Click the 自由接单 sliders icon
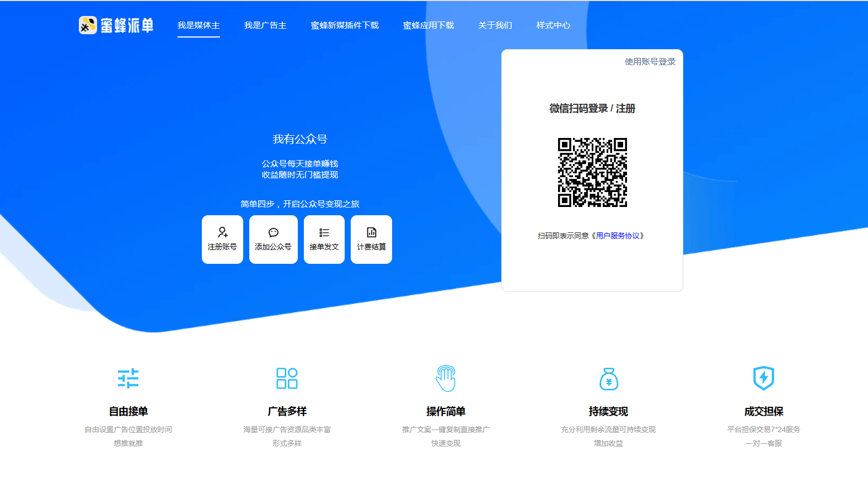 [128, 379]
